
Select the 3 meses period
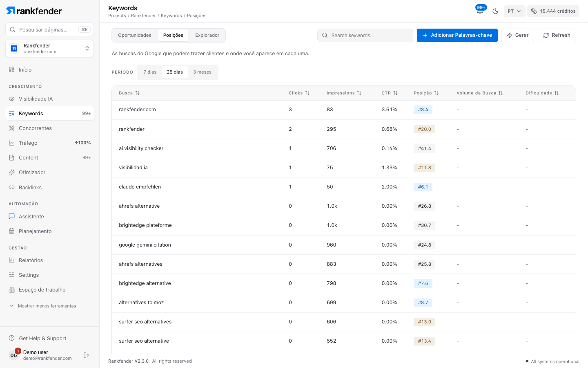pos(203,72)
